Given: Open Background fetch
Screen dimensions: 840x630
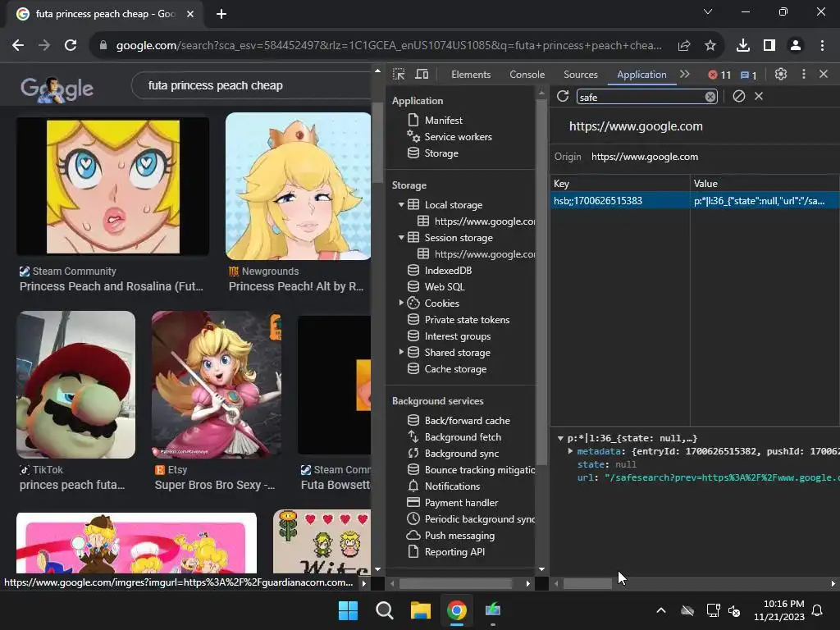Looking at the screenshot, I should point(463,437).
